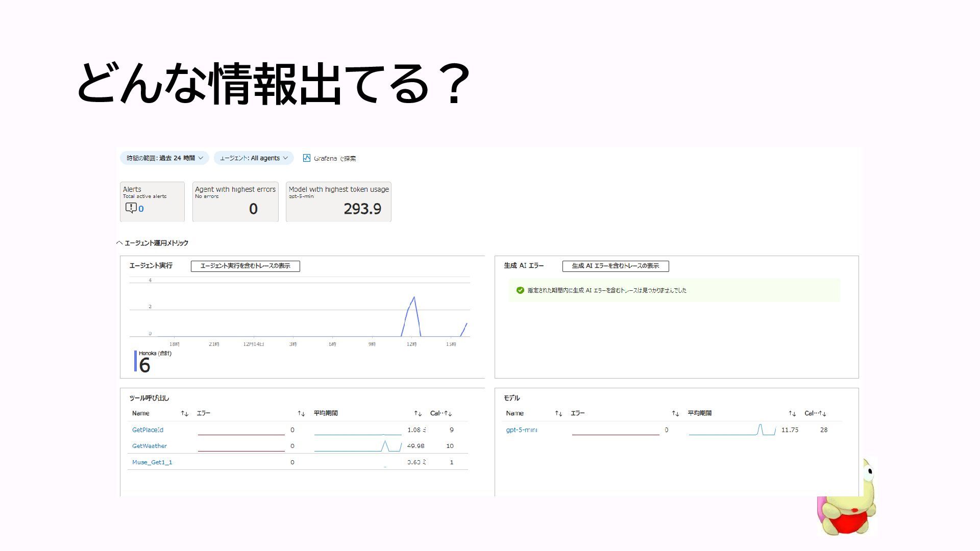Click the Model with highest token usage card
The height and width of the screenshot is (551, 980).
point(338,202)
